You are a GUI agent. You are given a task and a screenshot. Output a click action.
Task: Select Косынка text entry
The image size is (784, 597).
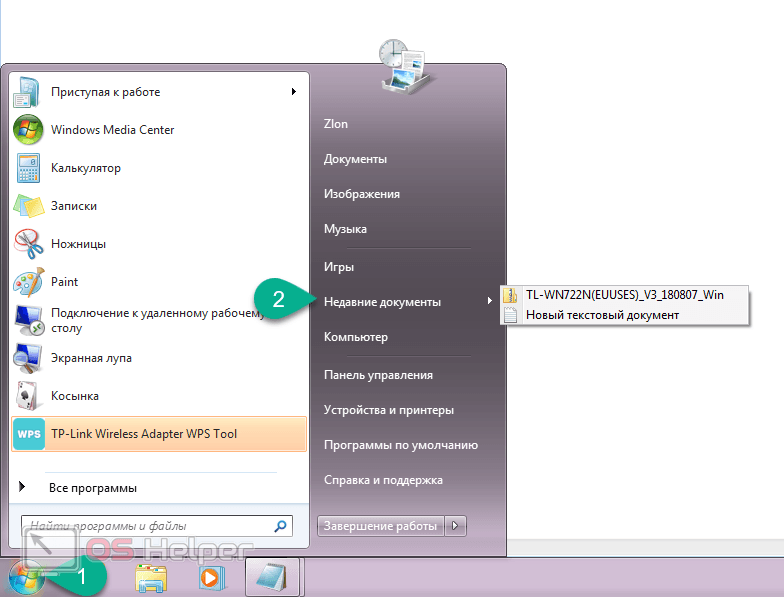tap(75, 396)
